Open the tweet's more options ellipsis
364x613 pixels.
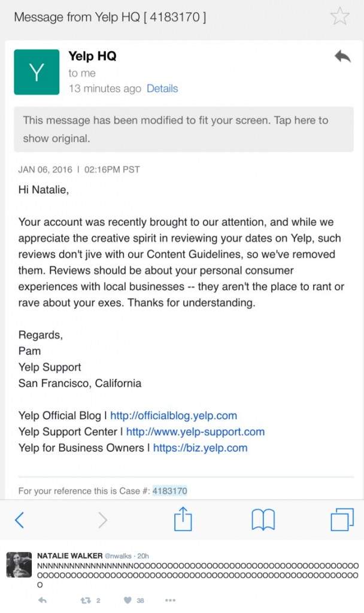[170, 600]
